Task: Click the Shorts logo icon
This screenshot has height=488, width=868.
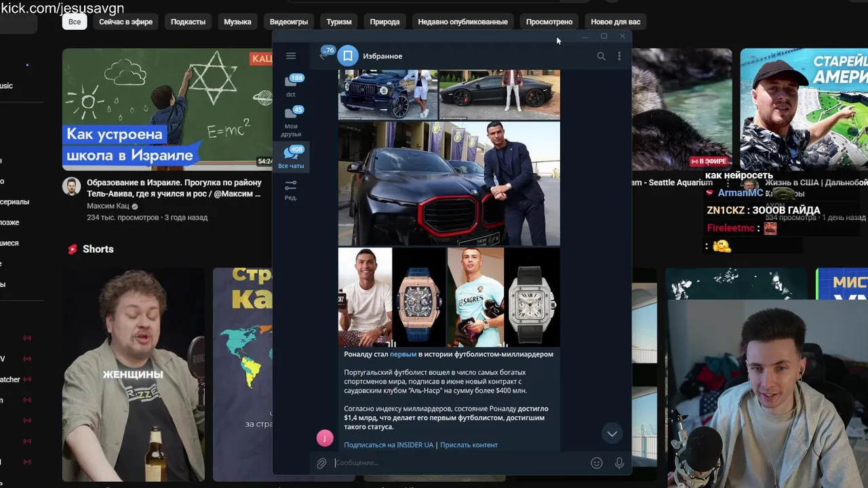Action: [x=73, y=249]
